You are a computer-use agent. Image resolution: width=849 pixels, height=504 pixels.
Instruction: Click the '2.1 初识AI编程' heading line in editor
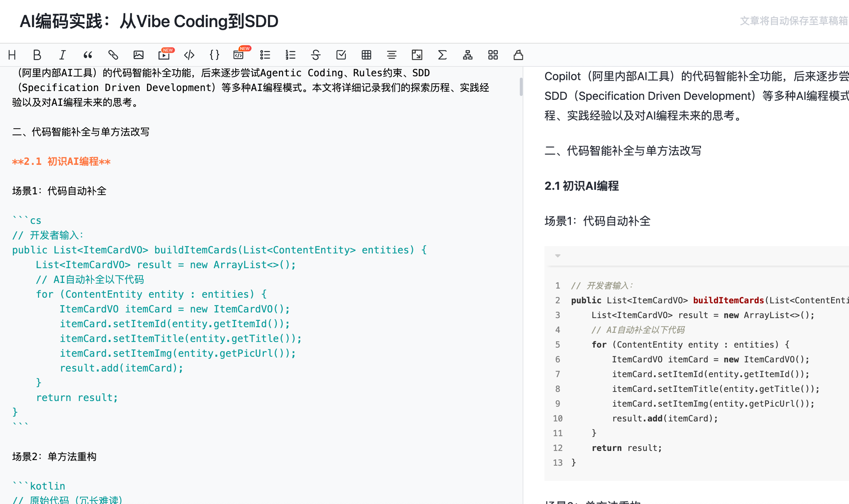[x=62, y=162]
